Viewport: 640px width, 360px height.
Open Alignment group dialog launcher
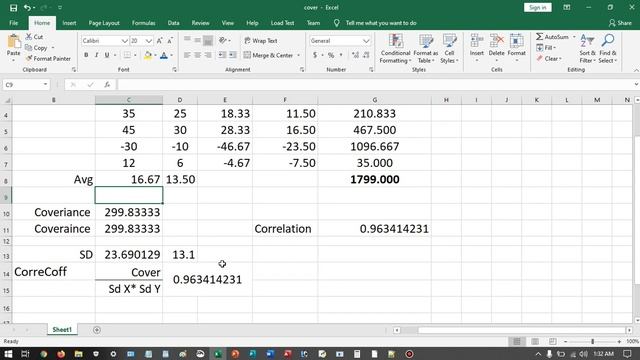click(x=302, y=70)
